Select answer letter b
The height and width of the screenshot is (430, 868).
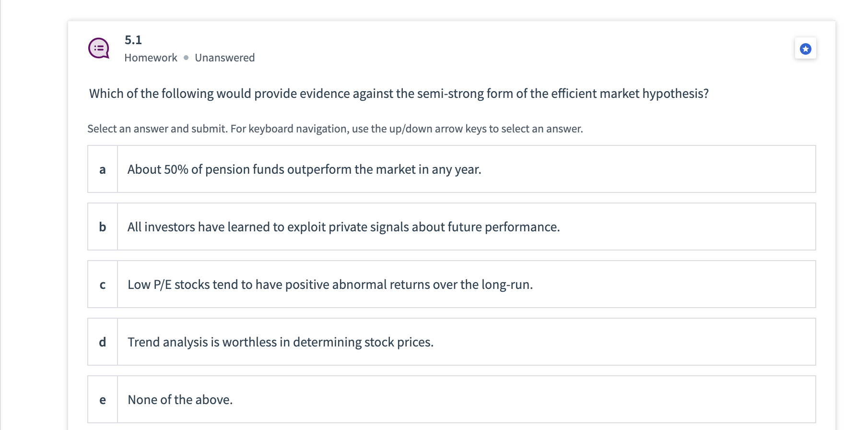[x=103, y=227]
